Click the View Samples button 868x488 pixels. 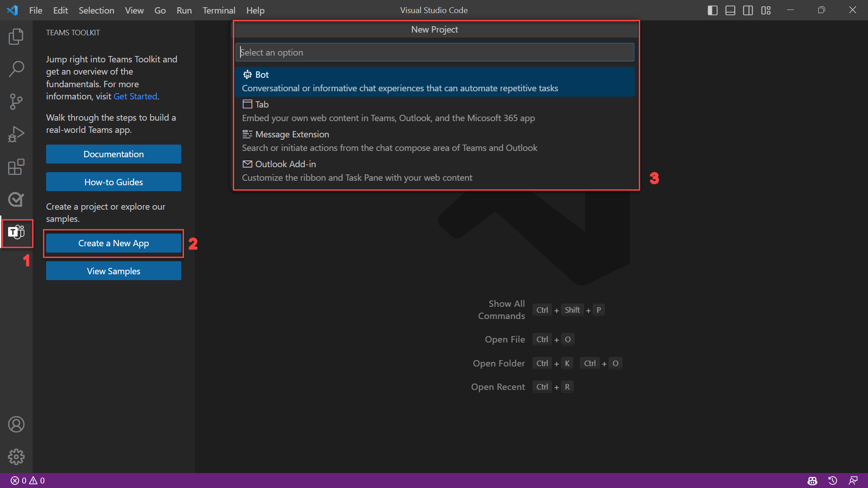coord(113,271)
